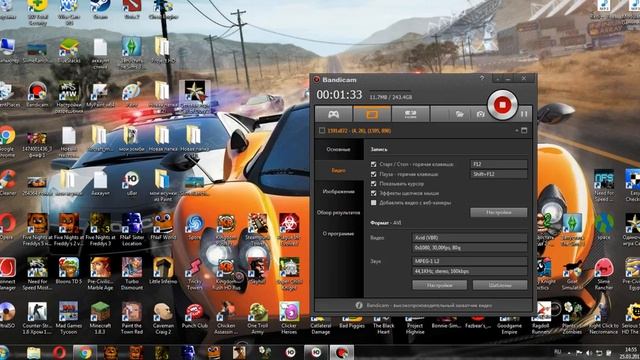This screenshot has height=360, width=640.
Task: Open Five Nights at Freddy's 3 desktop shortcut
Action: (x=100, y=229)
